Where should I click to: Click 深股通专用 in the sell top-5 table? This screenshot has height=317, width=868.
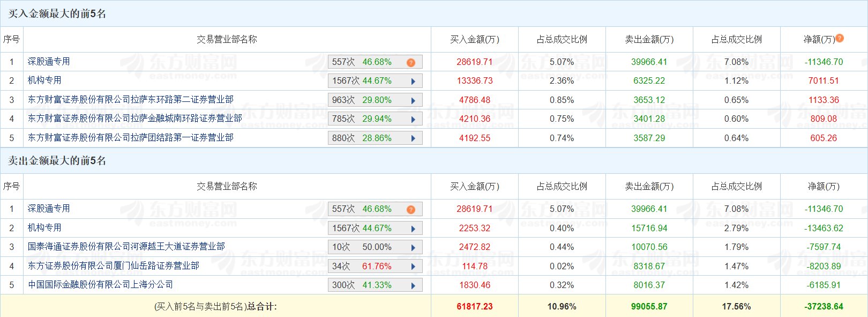click(49, 209)
